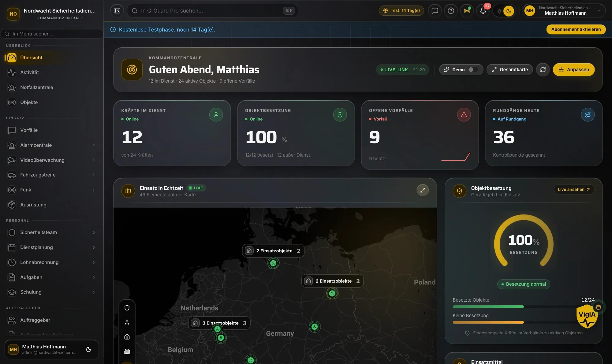Viewport: 612px width, 364px height.
Task: Switch to dark mode moon icon
Action: 509,11
